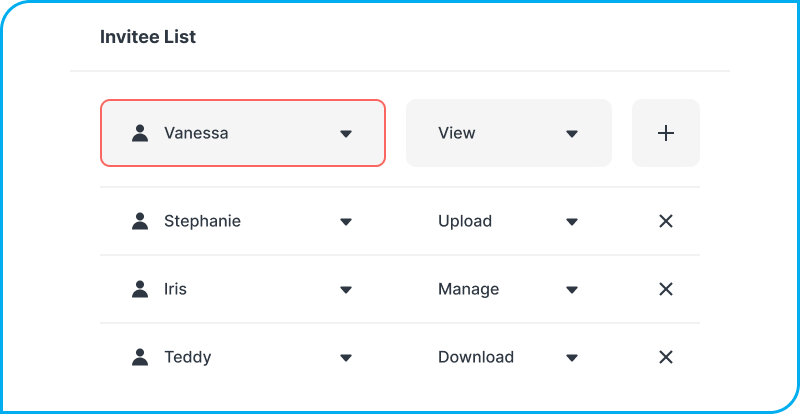Expand the View permission dropdown arrow
The height and width of the screenshot is (414, 800).
(x=572, y=134)
